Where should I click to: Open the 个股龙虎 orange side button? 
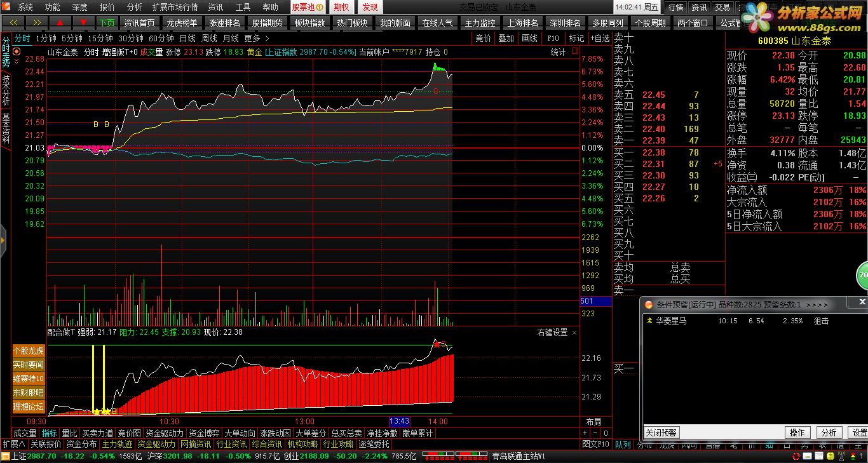[29, 351]
